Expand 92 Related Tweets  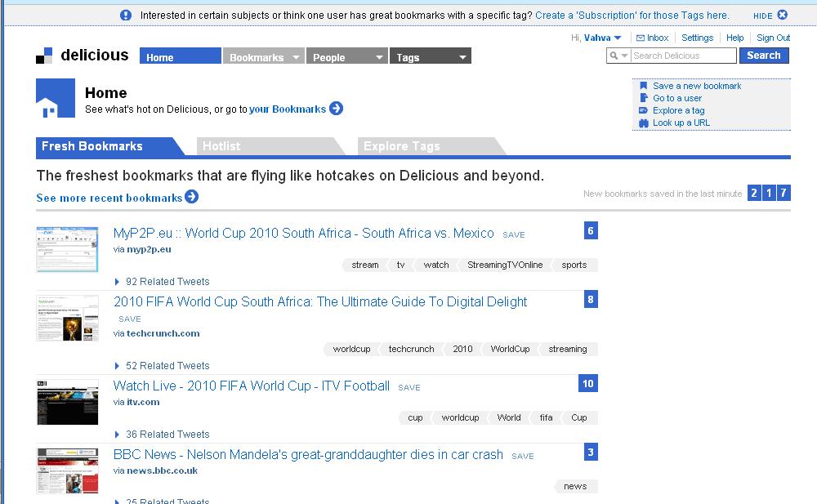point(118,282)
